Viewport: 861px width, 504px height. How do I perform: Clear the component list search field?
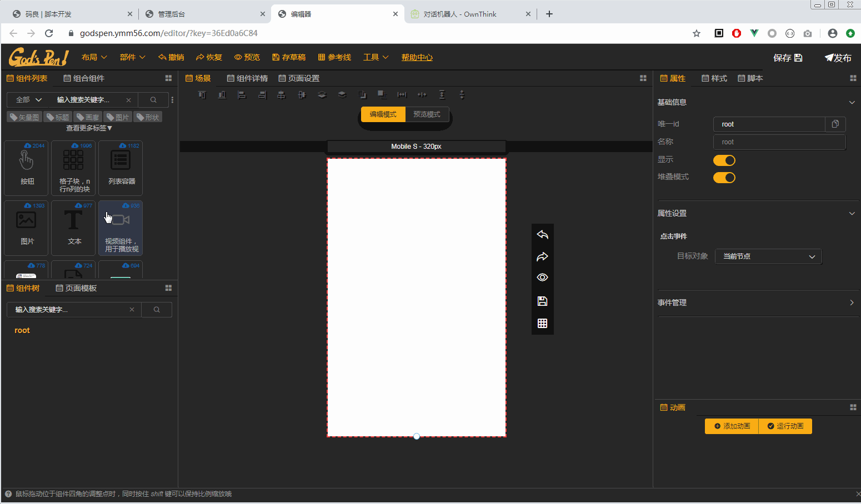click(x=128, y=100)
